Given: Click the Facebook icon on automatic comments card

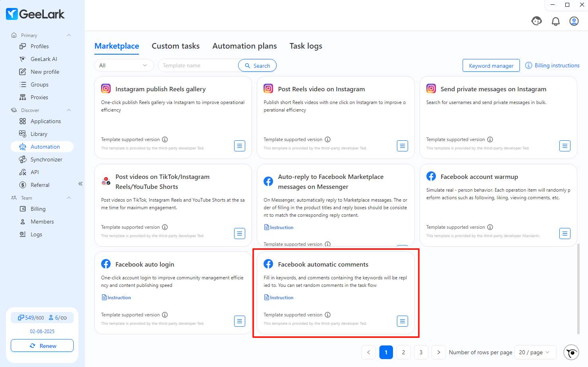Looking at the screenshot, I should 268,264.
